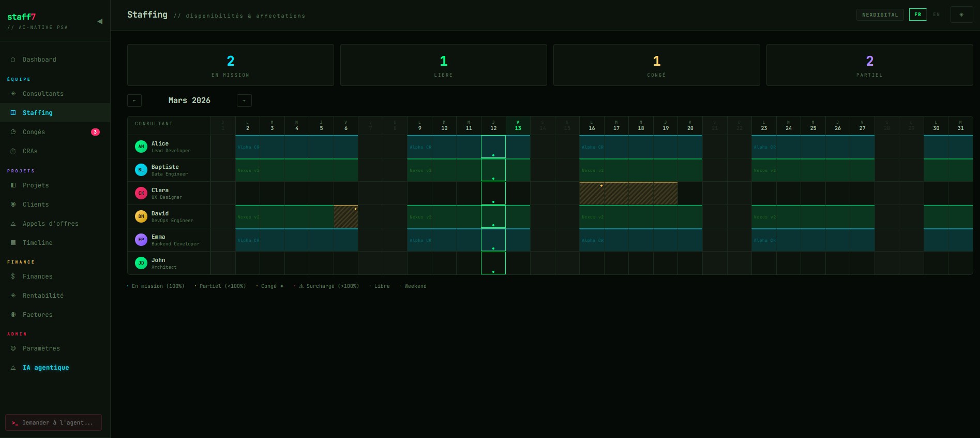The height and width of the screenshot is (438, 980).
Task: Click day 12 column header
Action: 493,126
